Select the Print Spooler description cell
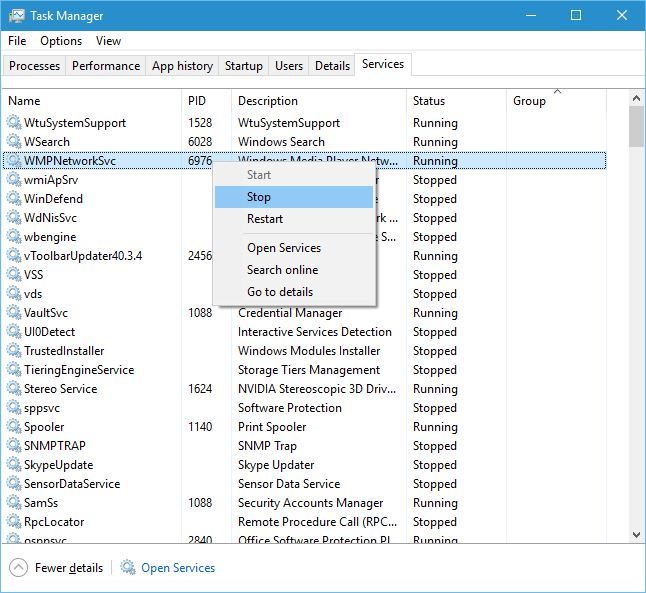This screenshot has width=646, height=593. 272,427
